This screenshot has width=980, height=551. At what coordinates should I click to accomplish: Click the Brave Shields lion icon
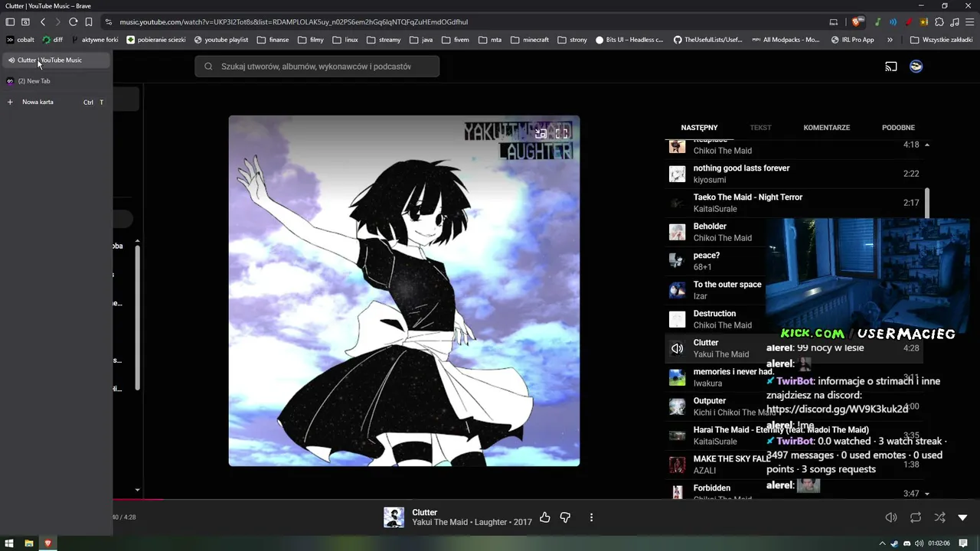pyautogui.click(x=857, y=22)
